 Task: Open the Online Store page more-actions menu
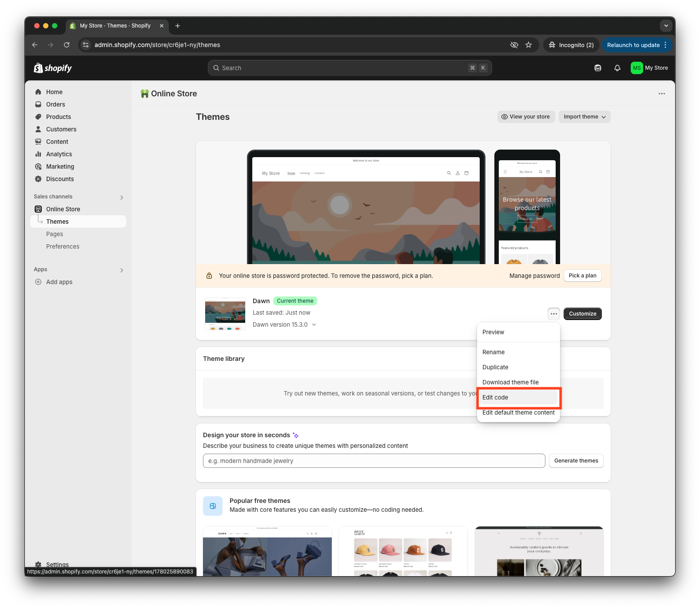pyautogui.click(x=661, y=94)
